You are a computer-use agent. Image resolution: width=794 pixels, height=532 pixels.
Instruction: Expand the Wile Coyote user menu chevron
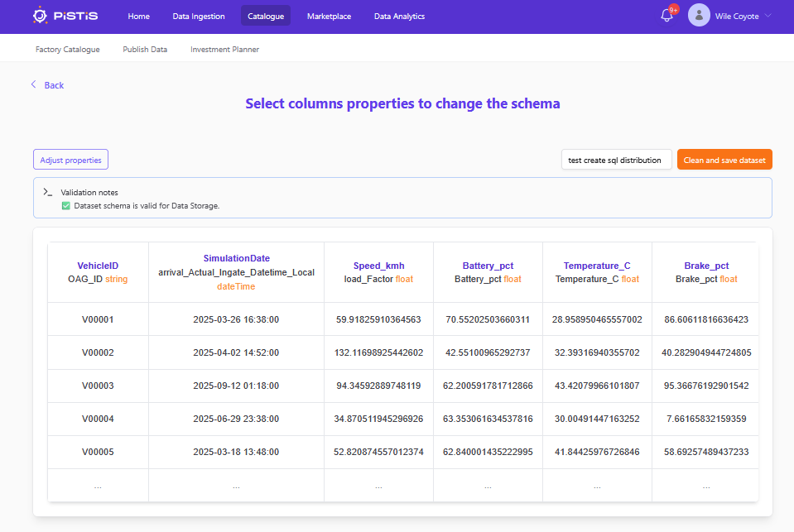coord(768,16)
